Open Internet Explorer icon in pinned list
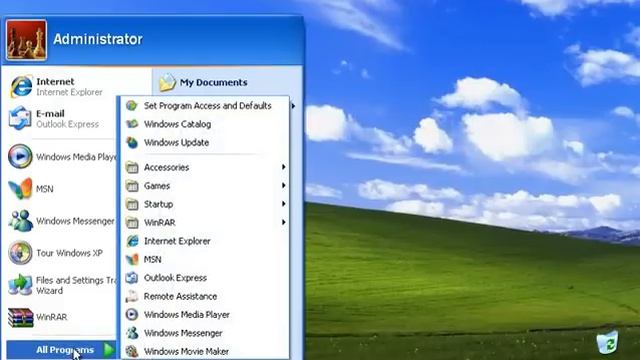640x360 pixels. click(x=20, y=86)
